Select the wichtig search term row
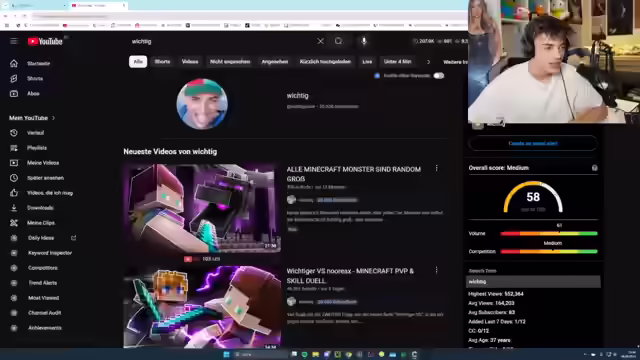Screen dimensions: 640x360 point(533,282)
